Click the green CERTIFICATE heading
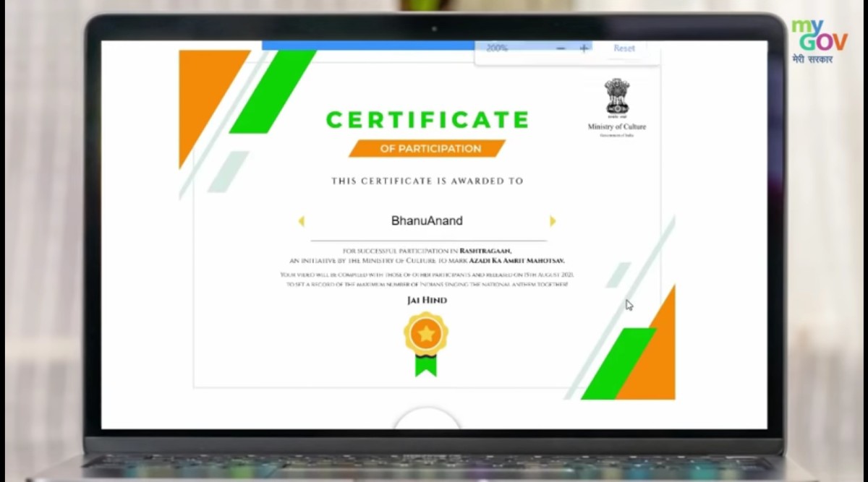 427,119
